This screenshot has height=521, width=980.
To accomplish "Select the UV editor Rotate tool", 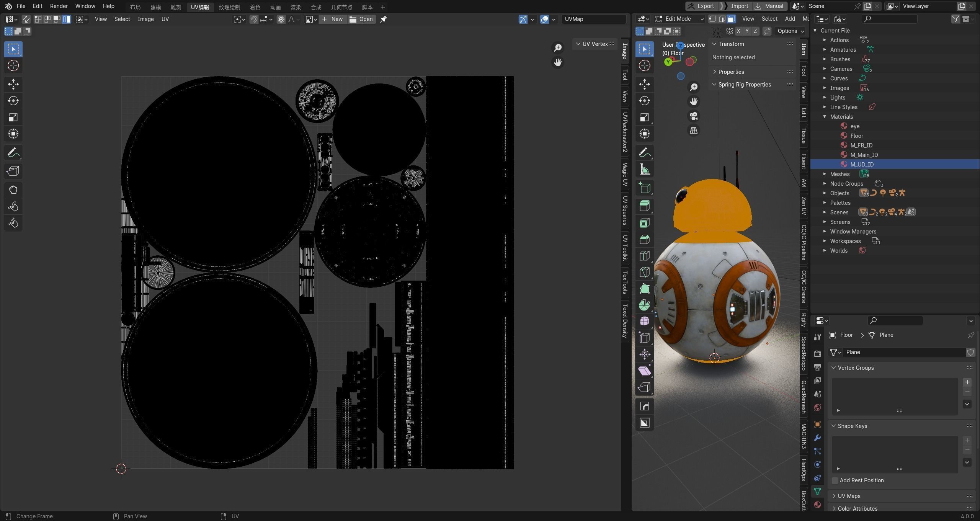I will click(13, 101).
